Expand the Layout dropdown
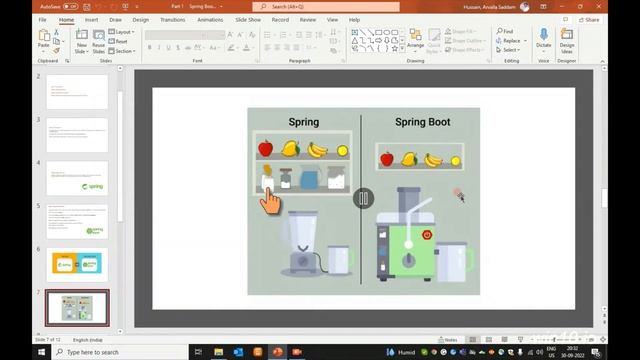Screen dimensions: 640x360 122,32
